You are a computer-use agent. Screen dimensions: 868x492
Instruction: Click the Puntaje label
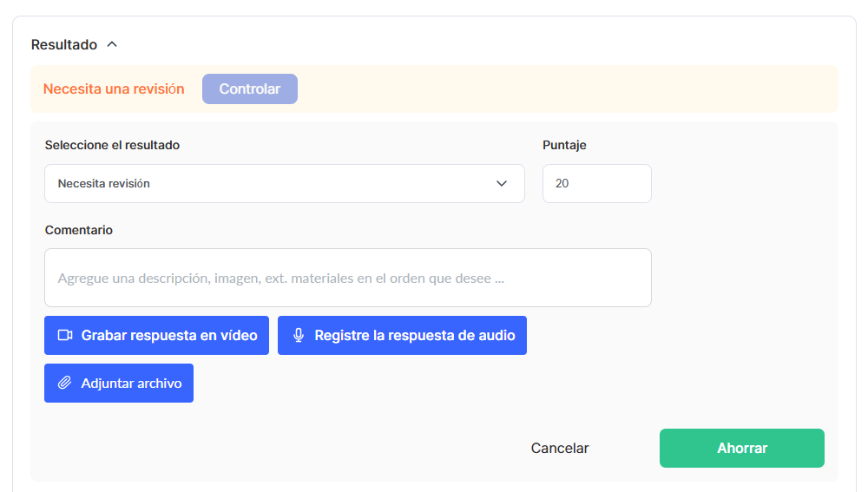564,146
